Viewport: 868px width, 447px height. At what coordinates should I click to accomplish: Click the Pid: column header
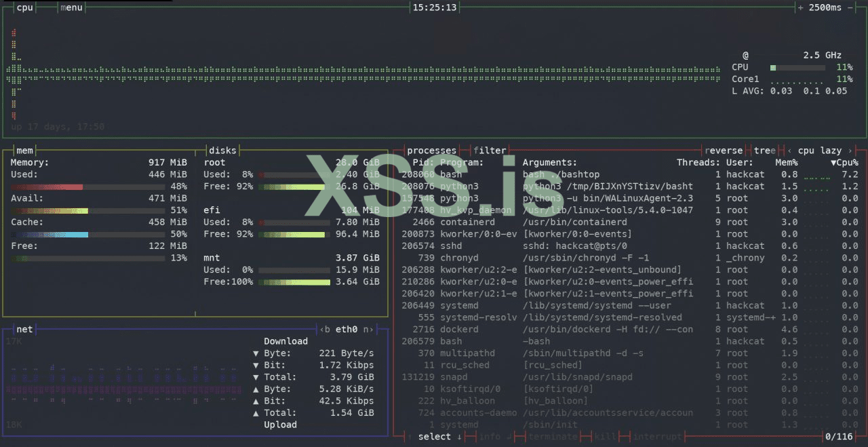(x=423, y=163)
